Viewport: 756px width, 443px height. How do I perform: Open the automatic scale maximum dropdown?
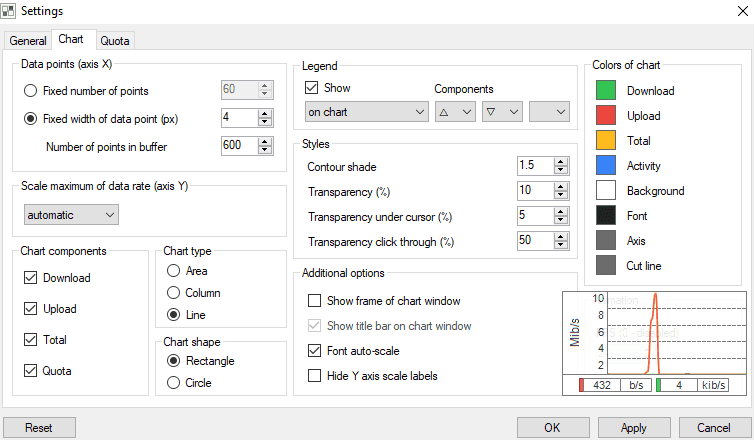click(69, 215)
